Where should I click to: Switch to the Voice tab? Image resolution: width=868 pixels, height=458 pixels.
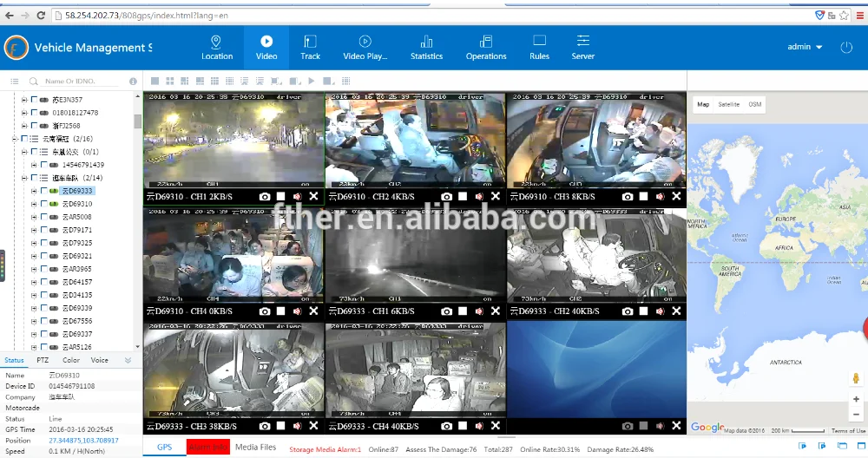(100, 359)
